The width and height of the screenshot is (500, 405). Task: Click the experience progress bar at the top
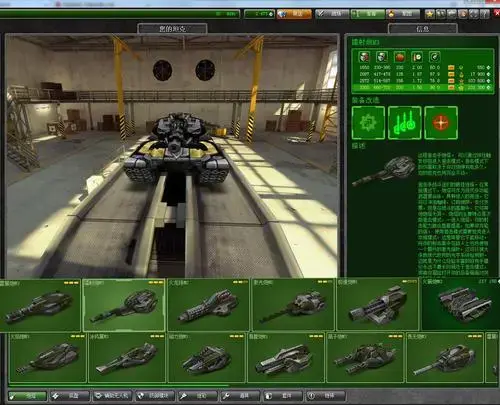119,14
